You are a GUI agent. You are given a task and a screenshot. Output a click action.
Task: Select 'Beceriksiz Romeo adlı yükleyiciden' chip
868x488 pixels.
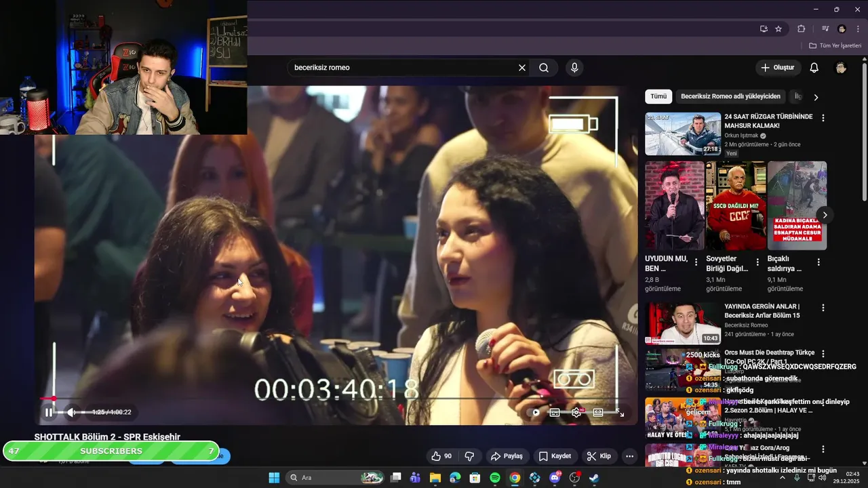[x=730, y=96]
